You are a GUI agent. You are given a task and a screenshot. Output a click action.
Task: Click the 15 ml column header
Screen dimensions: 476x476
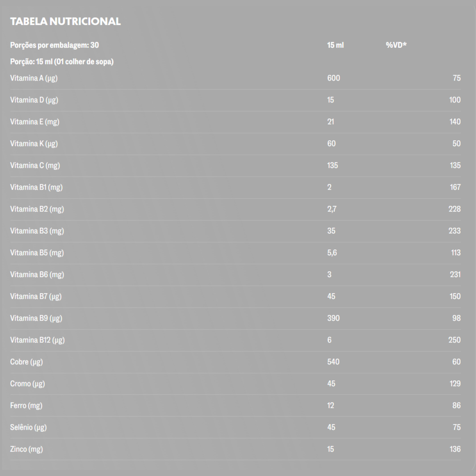point(335,45)
